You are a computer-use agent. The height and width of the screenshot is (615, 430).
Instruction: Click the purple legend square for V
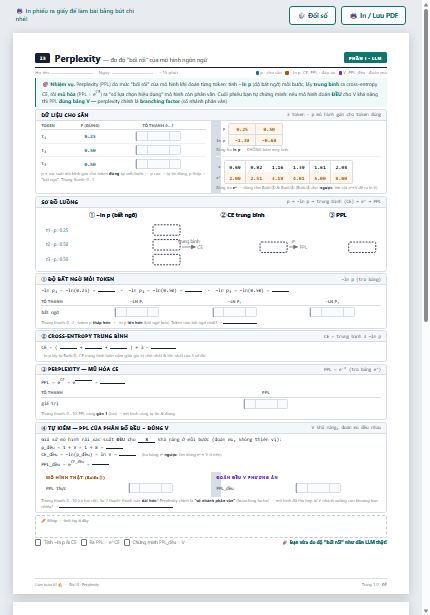[x=340, y=73]
